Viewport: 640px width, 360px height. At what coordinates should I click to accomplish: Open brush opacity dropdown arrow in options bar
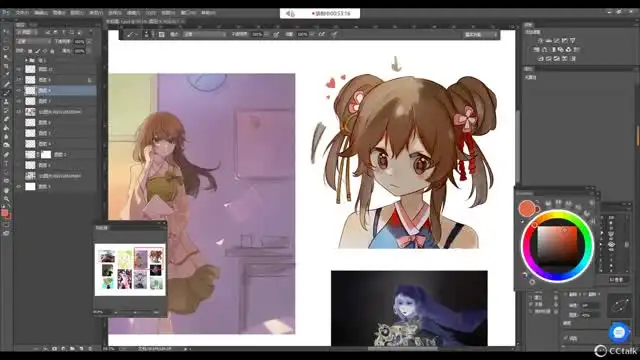pos(267,35)
